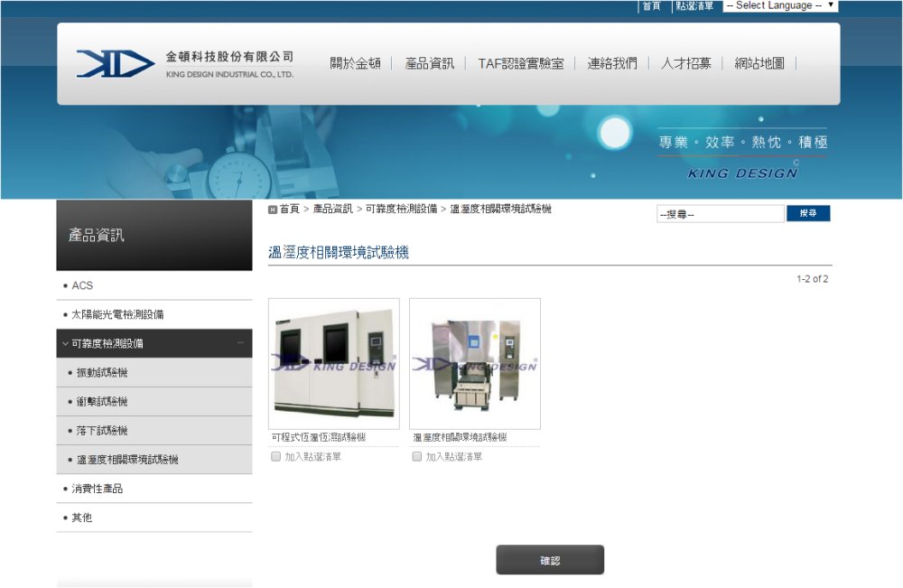Check 加入點選清單 for 可程式恆溫恆濕試驗機
Viewport: 903px width, 588px height.
point(276,457)
